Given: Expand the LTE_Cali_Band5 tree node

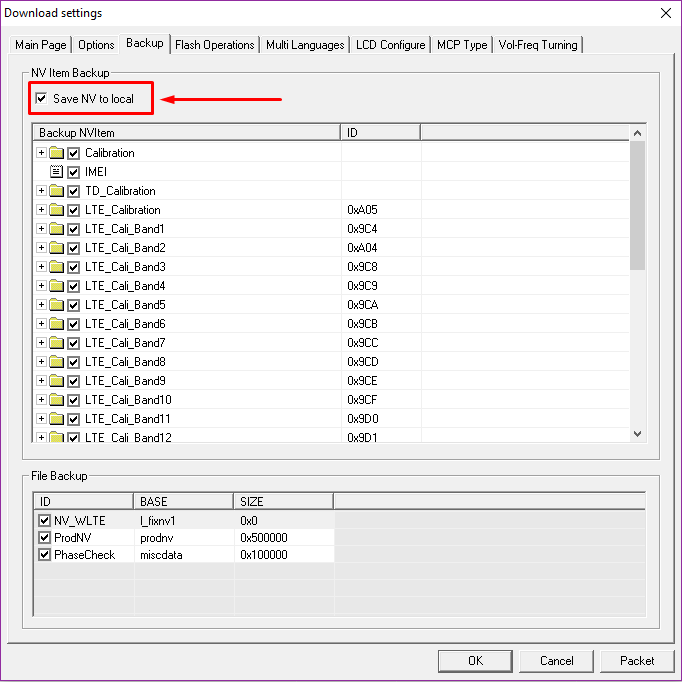Looking at the screenshot, I should point(41,305).
